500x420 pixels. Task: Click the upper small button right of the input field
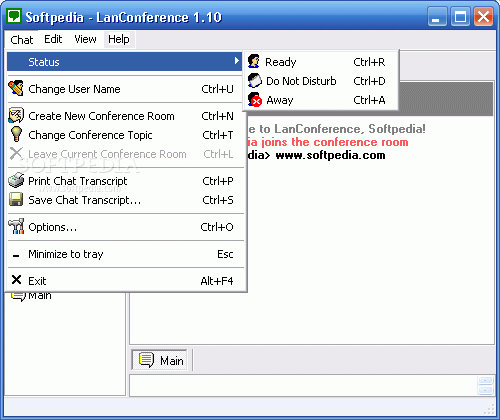485,380
